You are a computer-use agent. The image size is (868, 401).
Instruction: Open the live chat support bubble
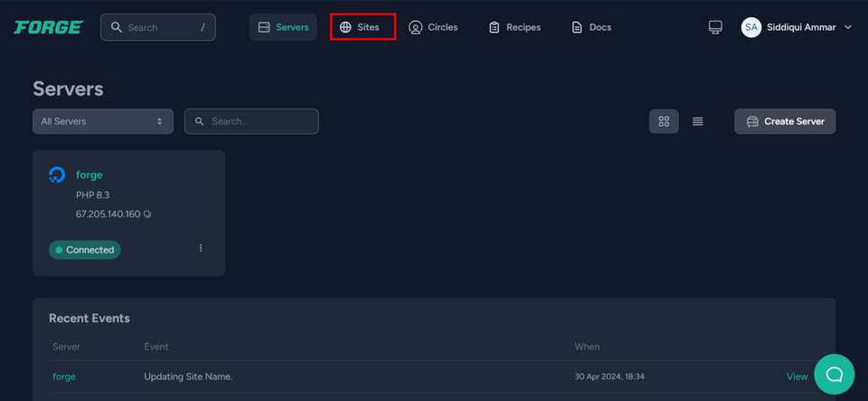click(834, 374)
